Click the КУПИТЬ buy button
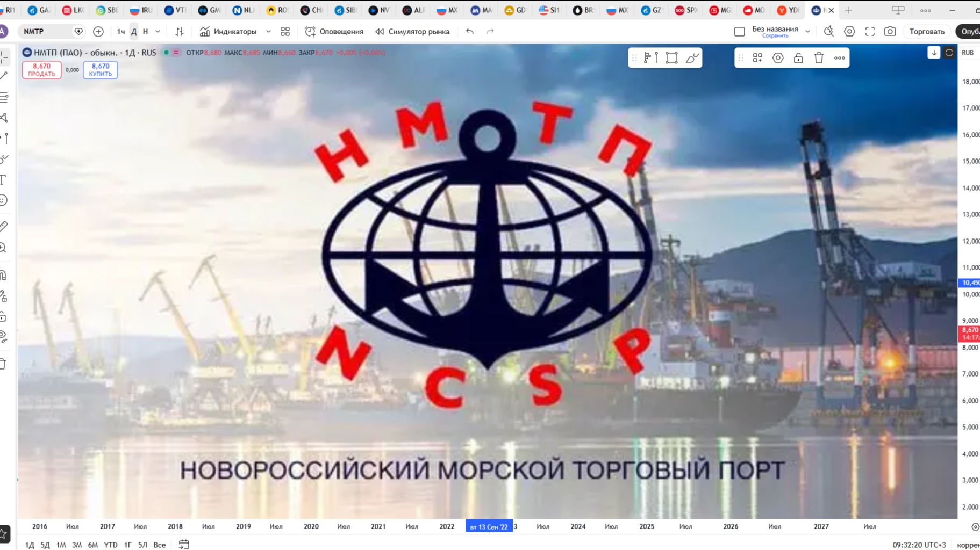 101,70
